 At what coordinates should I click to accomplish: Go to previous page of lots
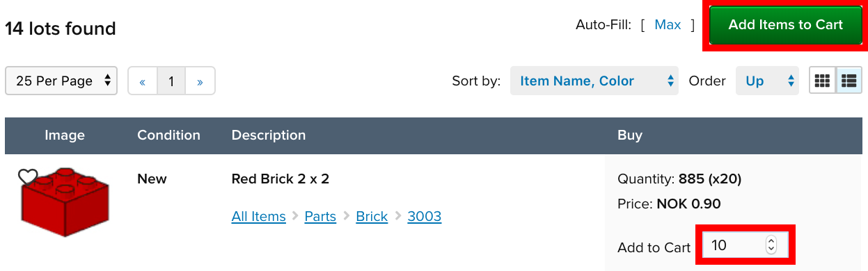[x=143, y=81]
